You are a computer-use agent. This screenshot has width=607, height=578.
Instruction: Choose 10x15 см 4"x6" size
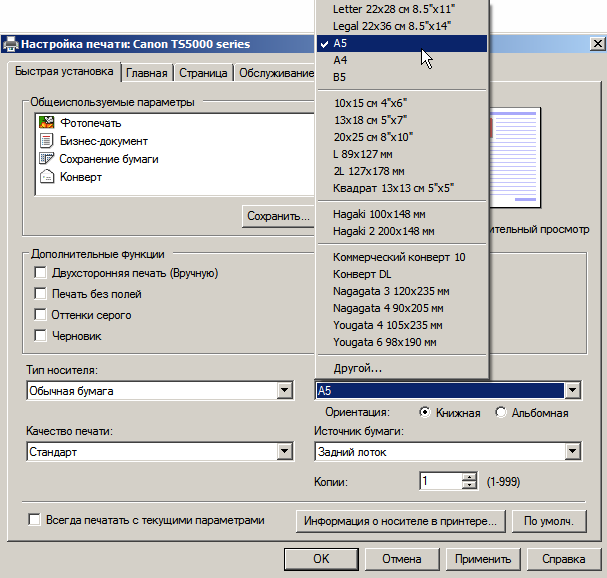point(402,103)
